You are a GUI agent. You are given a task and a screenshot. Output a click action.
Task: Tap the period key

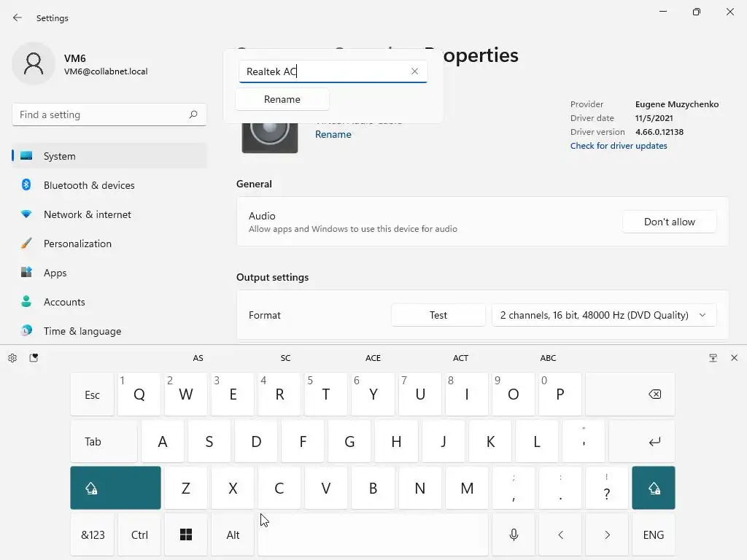click(560, 488)
